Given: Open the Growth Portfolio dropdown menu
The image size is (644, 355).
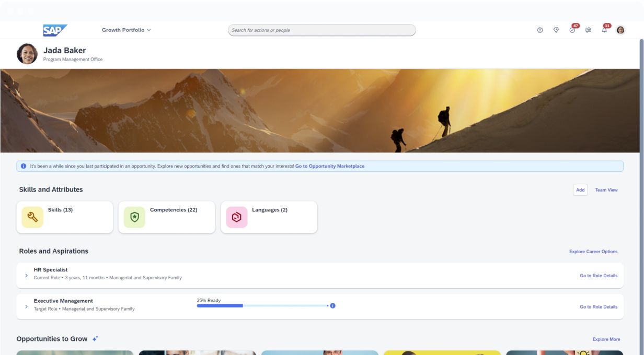Looking at the screenshot, I should [126, 30].
